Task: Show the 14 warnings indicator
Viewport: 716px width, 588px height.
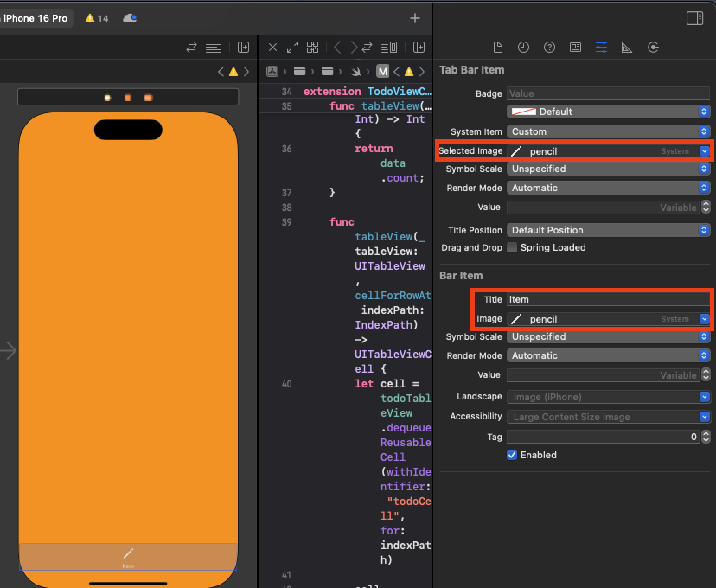Action: pos(97,18)
